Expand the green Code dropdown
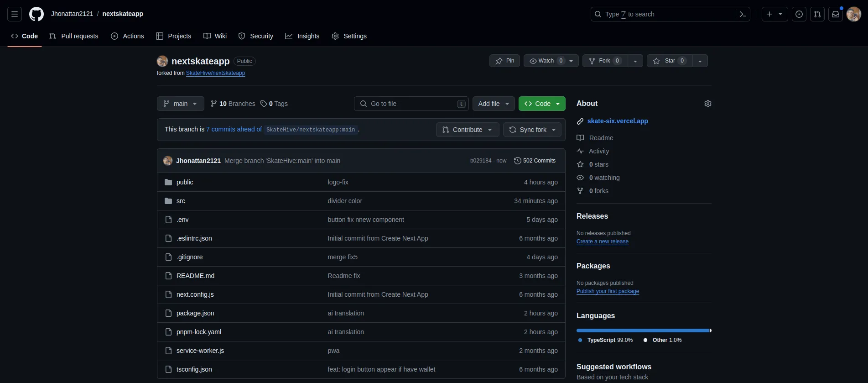The height and width of the screenshot is (383, 868). pos(542,104)
